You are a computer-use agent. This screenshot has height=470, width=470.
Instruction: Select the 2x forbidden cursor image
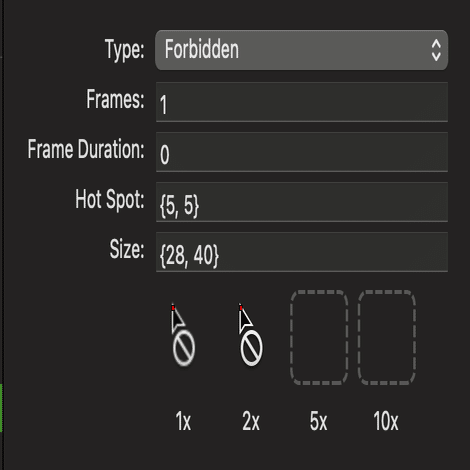coord(250,335)
